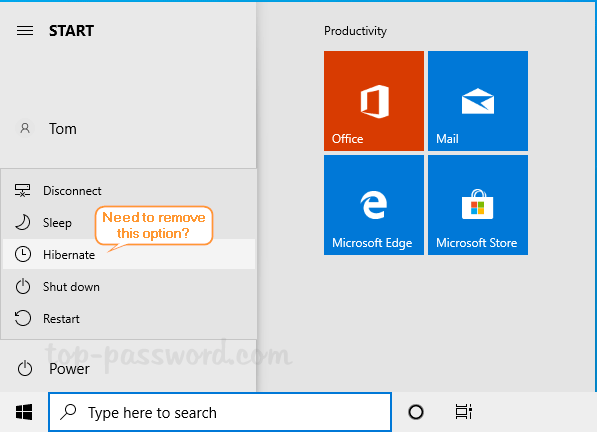The image size is (597, 432).
Task: Click the Disconnect monitor icon
Action: click(x=22, y=190)
